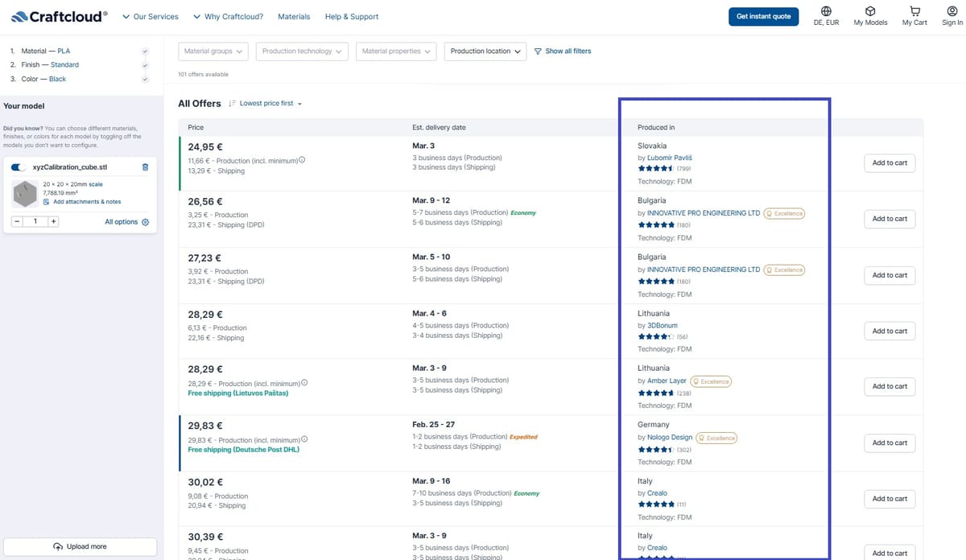The image size is (966, 560).
Task: Open My Models cube icon
Action: coord(870,11)
